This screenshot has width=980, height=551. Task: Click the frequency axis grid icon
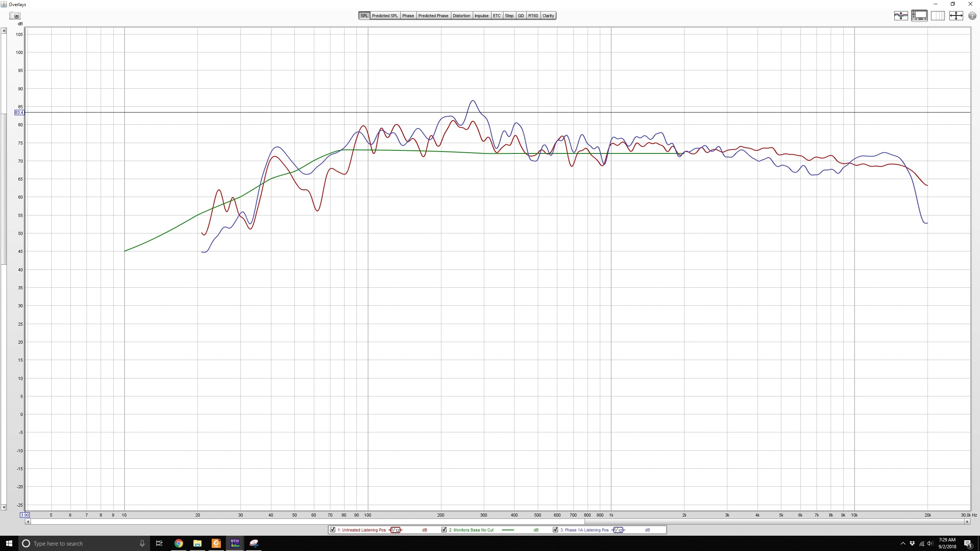tap(938, 16)
